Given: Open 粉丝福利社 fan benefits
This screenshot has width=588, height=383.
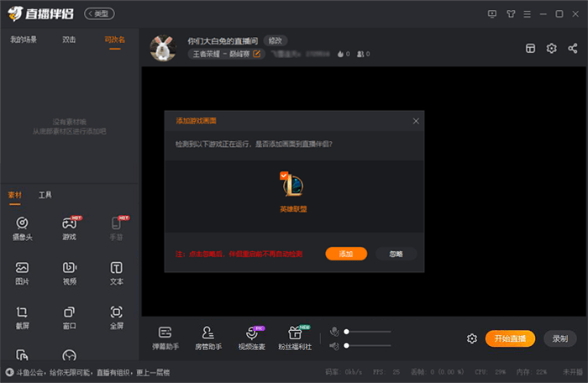Looking at the screenshot, I should pyautogui.click(x=294, y=338).
